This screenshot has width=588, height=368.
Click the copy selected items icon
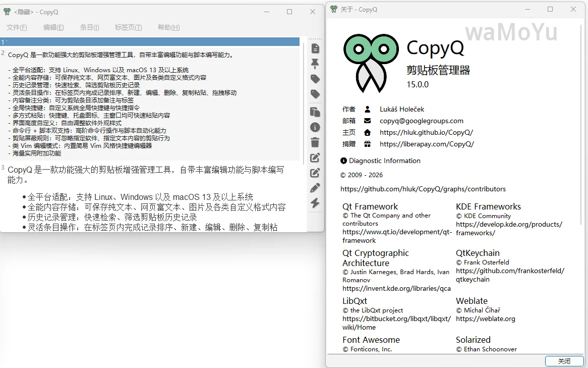pyautogui.click(x=315, y=112)
